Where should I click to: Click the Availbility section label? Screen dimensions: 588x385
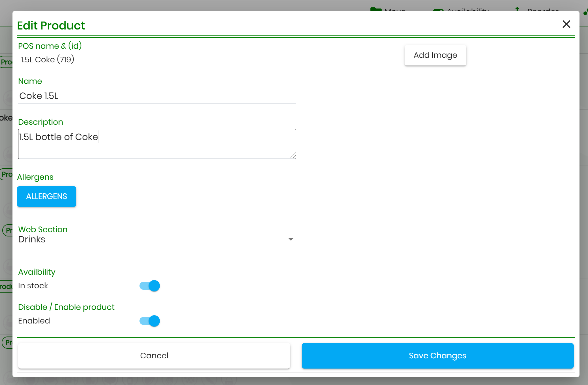pyautogui.click(x=37, y=272)
